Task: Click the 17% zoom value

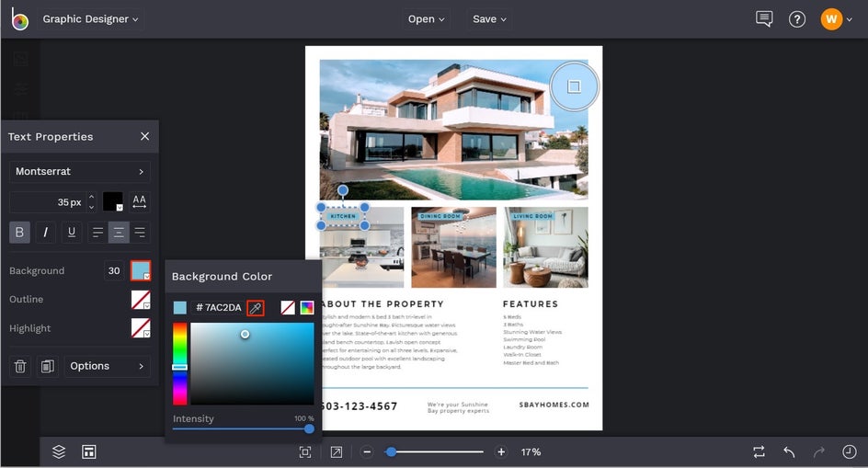Action: (531, 452)
